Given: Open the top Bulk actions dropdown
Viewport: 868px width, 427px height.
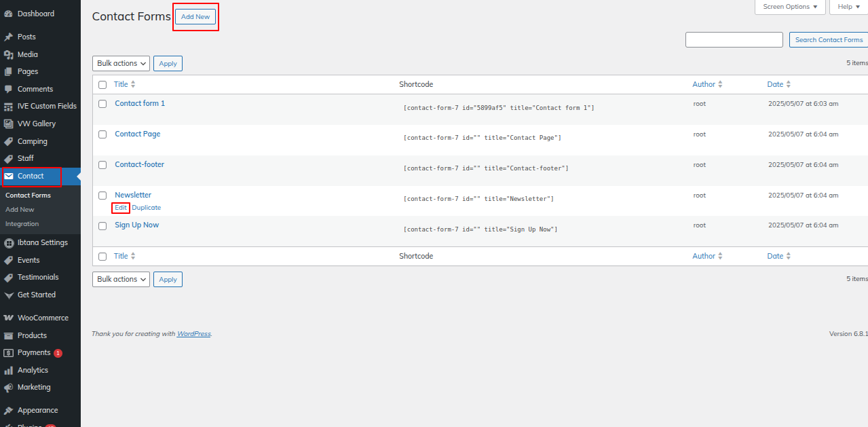Looking at the screenshot, I should click(121, 63).
